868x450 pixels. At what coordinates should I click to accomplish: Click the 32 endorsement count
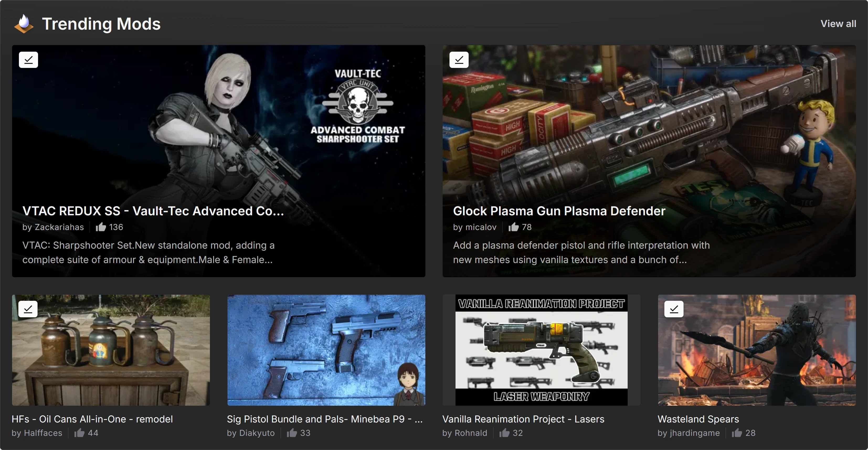click(517, 433)
